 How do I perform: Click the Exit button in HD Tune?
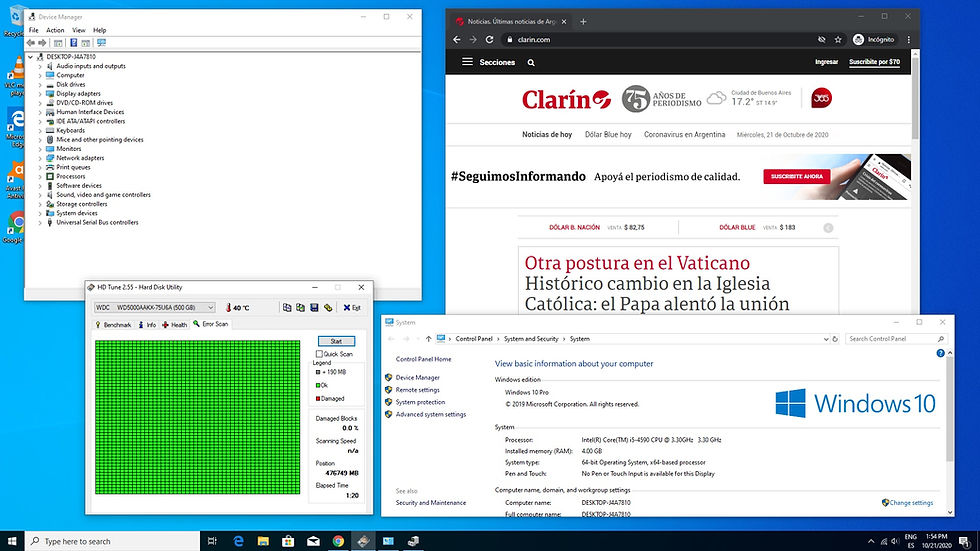352,307
